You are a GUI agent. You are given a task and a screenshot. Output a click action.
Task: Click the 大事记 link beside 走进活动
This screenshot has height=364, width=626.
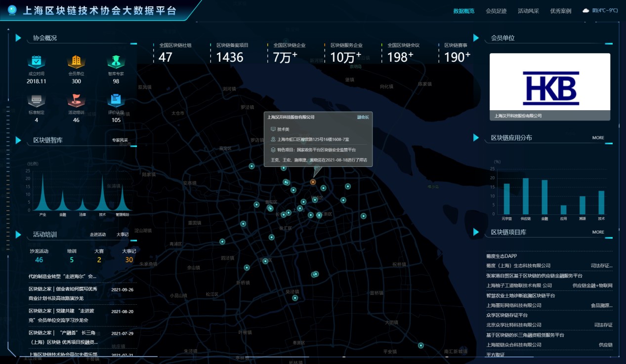[123, 235]
